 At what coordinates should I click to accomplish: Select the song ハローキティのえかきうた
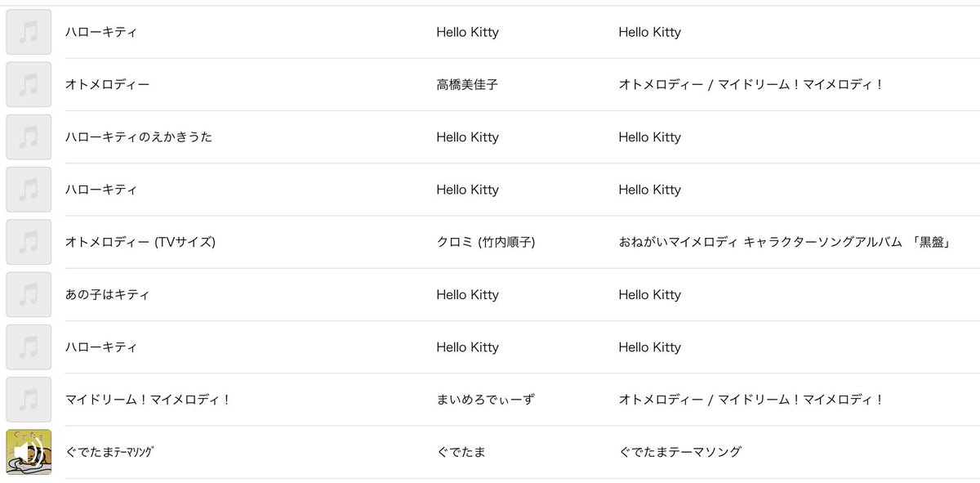tap(139, 136)
